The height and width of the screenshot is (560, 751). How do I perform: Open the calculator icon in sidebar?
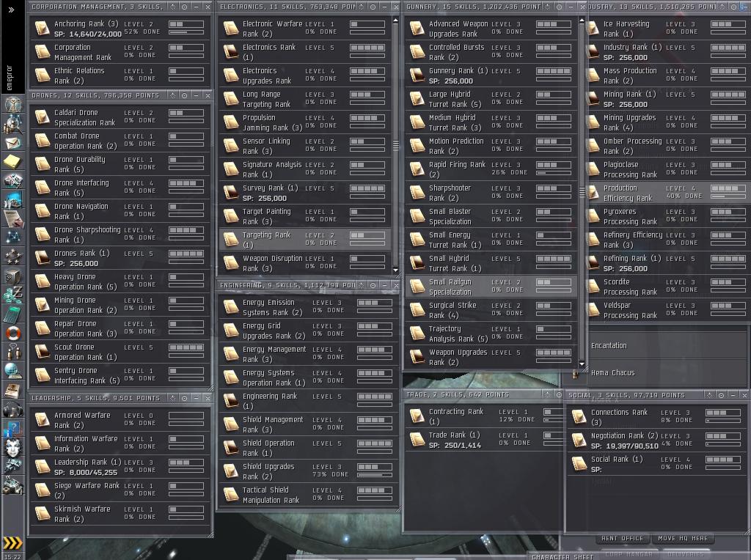[13, 314]
